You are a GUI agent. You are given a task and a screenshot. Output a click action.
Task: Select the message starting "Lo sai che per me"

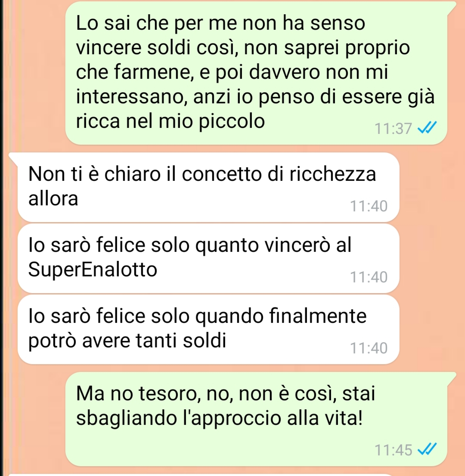pyautogui.click(x=256, y=73)
